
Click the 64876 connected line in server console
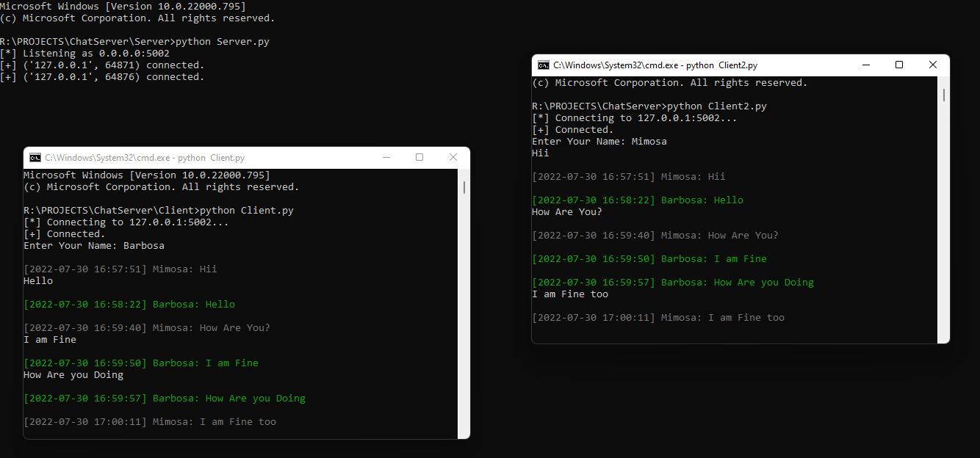coord(102,77)
